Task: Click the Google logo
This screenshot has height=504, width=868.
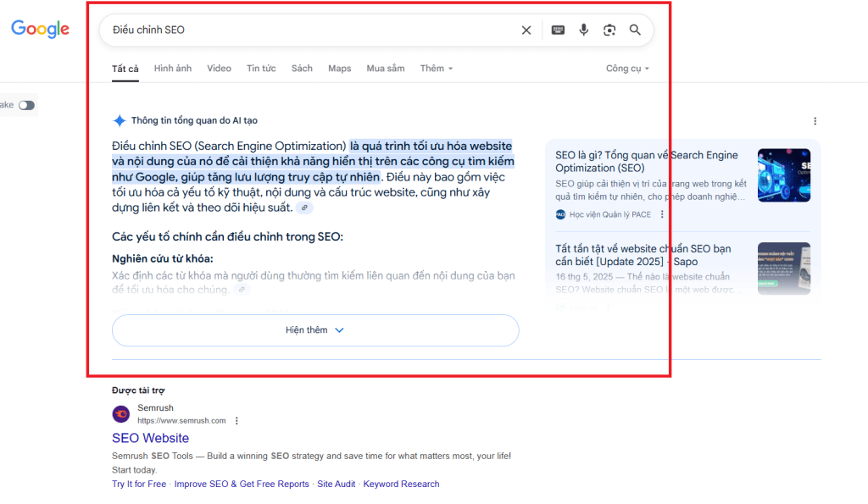Action: click(x=40, y=30)
